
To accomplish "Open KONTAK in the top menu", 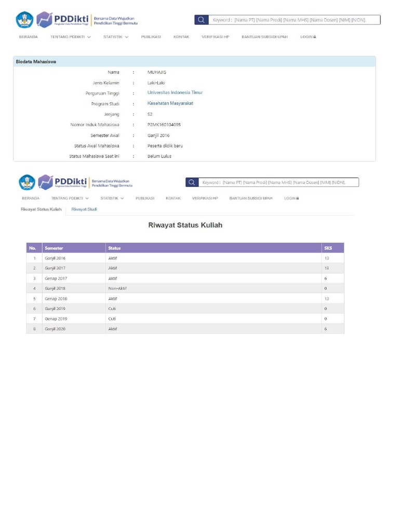I will point(181,37).
